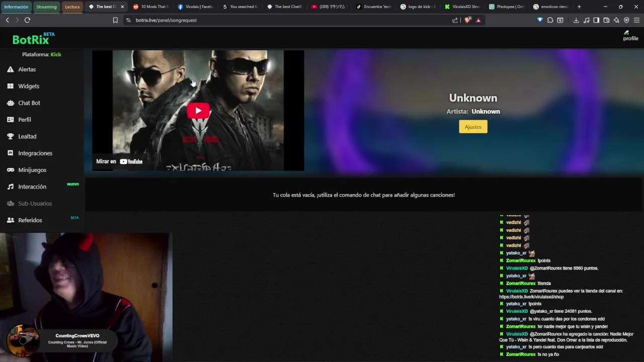Bookmark this page
This screenshot has height=362, width=644.
point(115,20)
